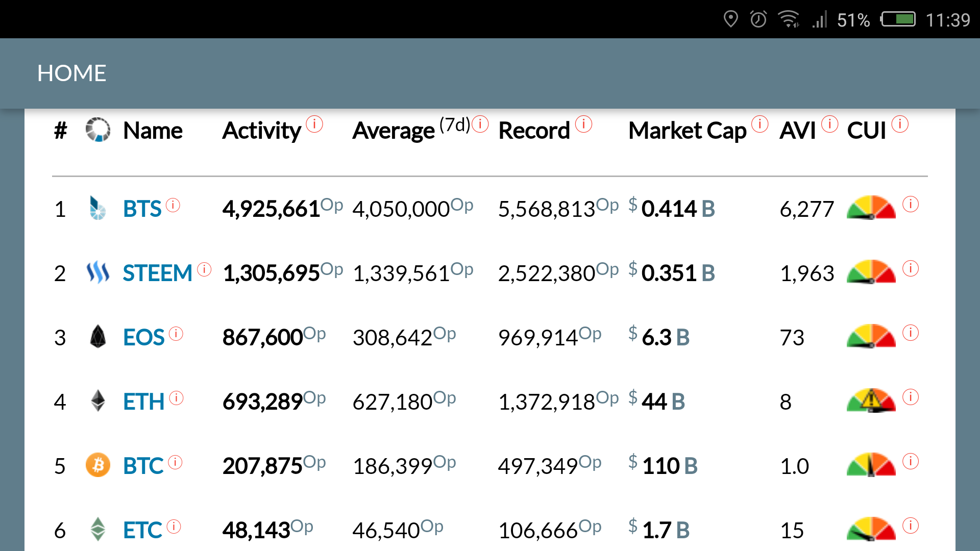Click the BTC CUI gauge
Image resolution: width=980 pixels, height=551 pixels.
pos(871,465)
